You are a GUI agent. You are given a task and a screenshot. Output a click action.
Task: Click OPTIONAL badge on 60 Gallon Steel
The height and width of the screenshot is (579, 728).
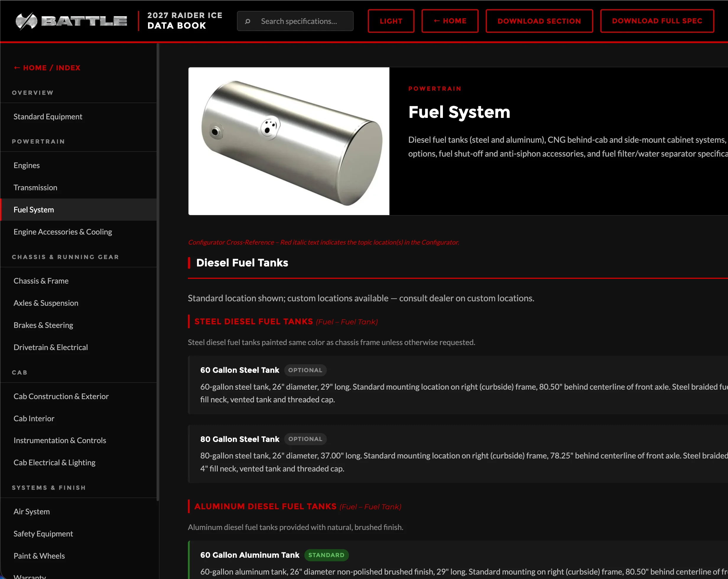[305, 370]
